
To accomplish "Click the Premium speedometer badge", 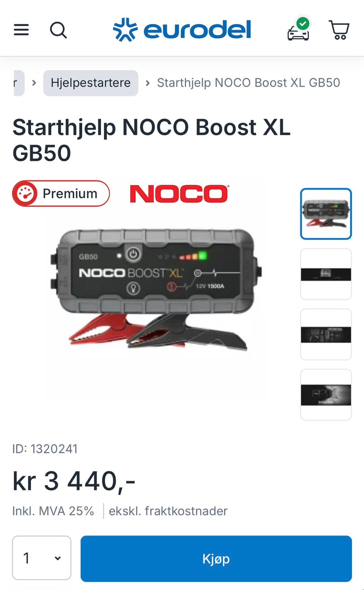I will [x=61, y=194].
